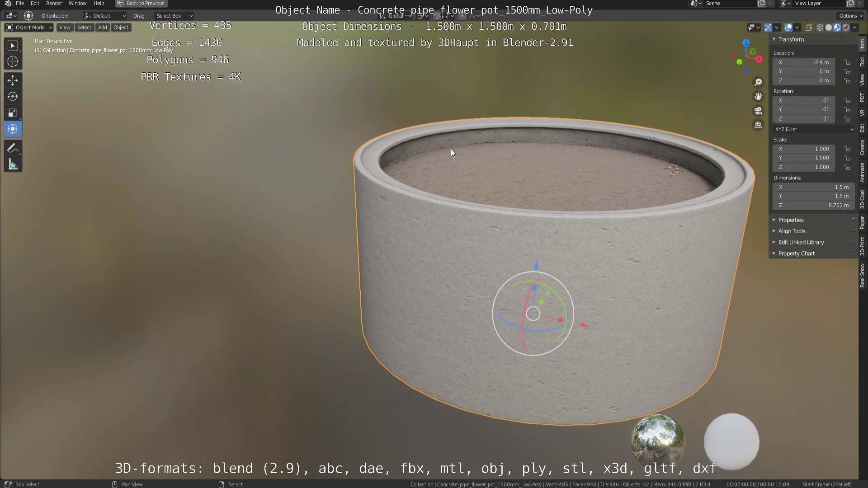Open the Render menu
The image size is (868, 488).
(54, 3)
